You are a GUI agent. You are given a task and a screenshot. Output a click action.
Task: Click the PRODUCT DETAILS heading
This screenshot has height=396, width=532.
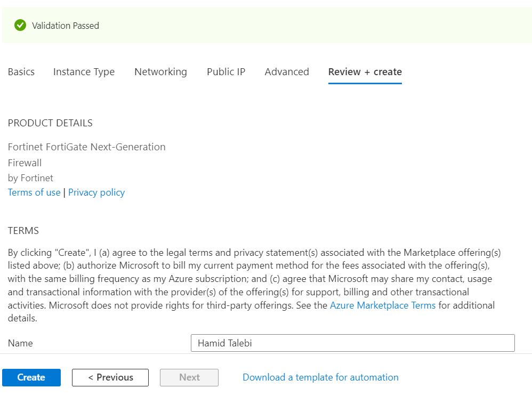point(50,123)
